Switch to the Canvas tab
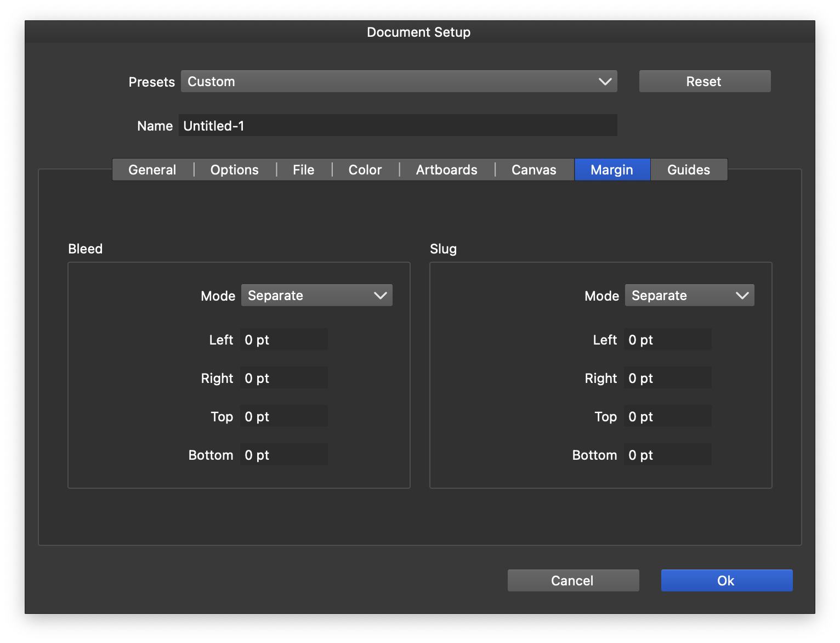 (533, 170)
